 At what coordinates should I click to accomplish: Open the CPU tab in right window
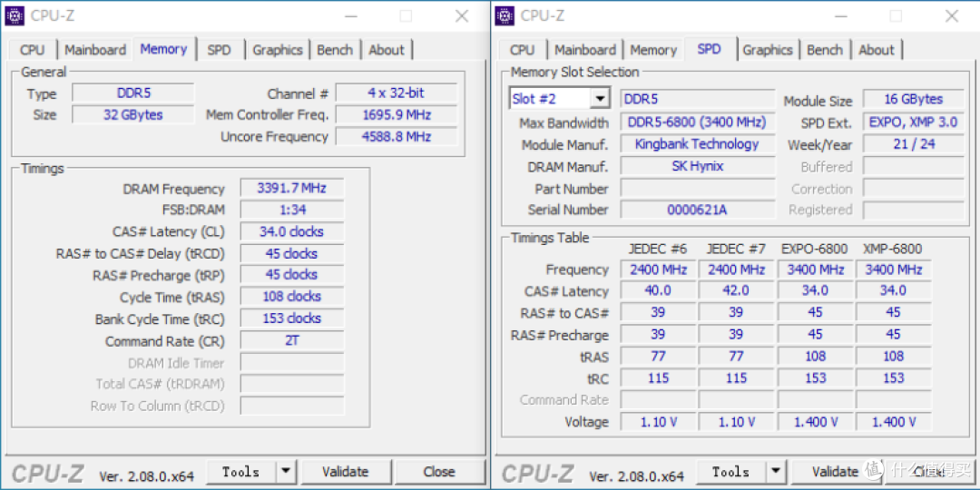pos(523,50)
